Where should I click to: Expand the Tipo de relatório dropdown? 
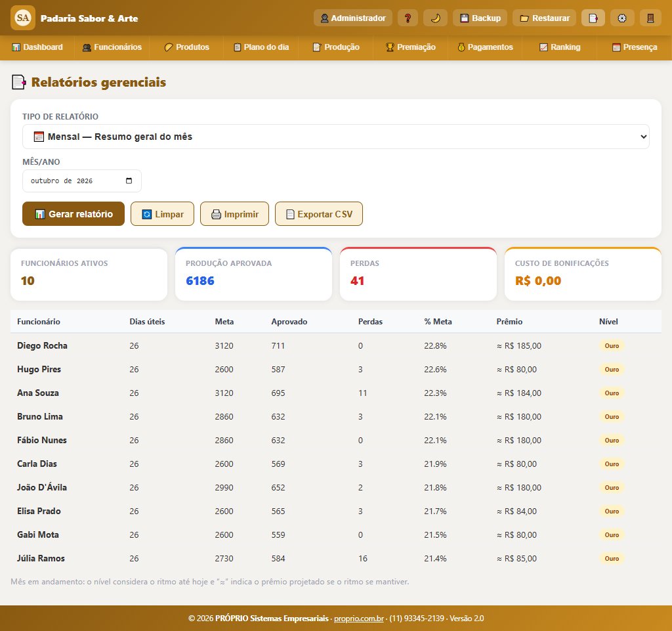(x=336, y=137)
